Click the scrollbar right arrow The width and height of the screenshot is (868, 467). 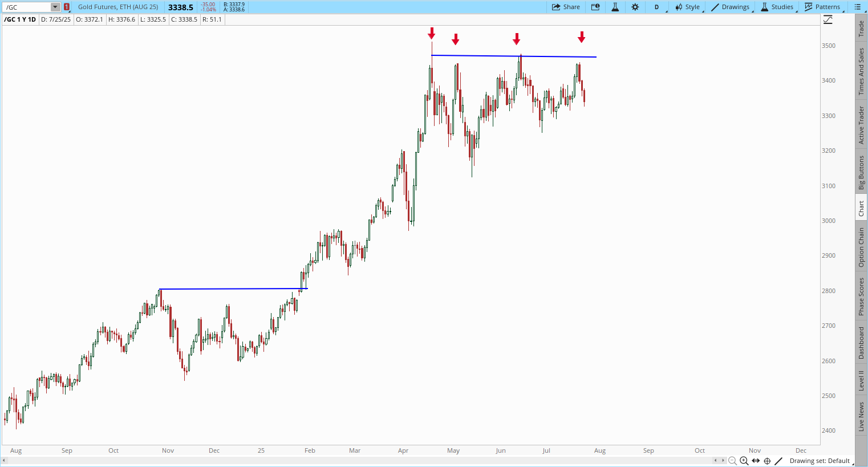[x=723, y=460]
